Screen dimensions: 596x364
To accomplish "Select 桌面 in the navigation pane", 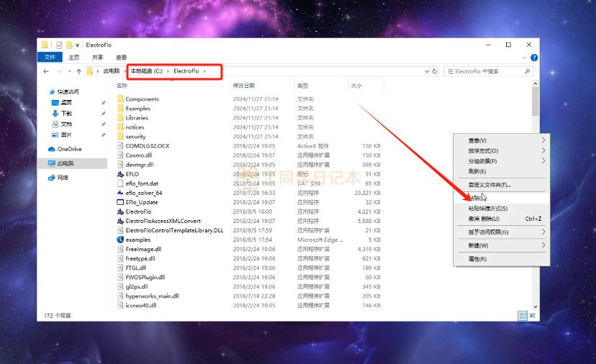I will [66, 103].
